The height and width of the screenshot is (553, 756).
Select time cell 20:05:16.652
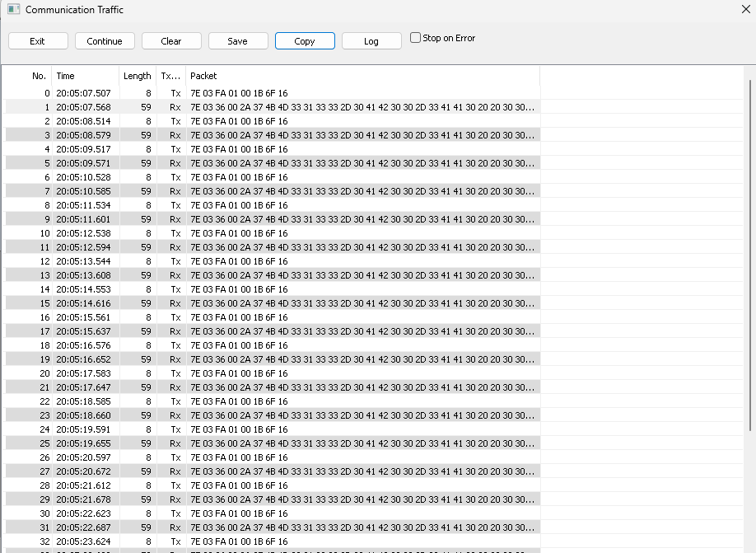(x=83, y=359)
